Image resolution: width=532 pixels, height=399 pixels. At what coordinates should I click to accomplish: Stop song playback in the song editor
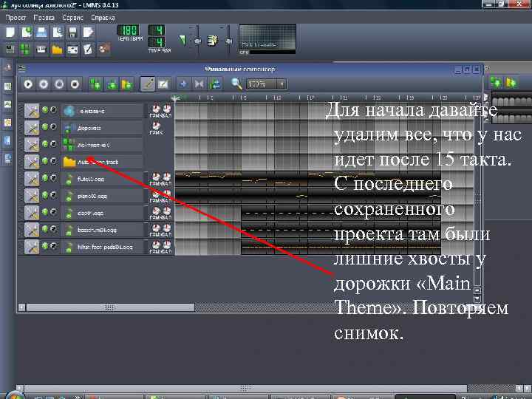point(75,83)
